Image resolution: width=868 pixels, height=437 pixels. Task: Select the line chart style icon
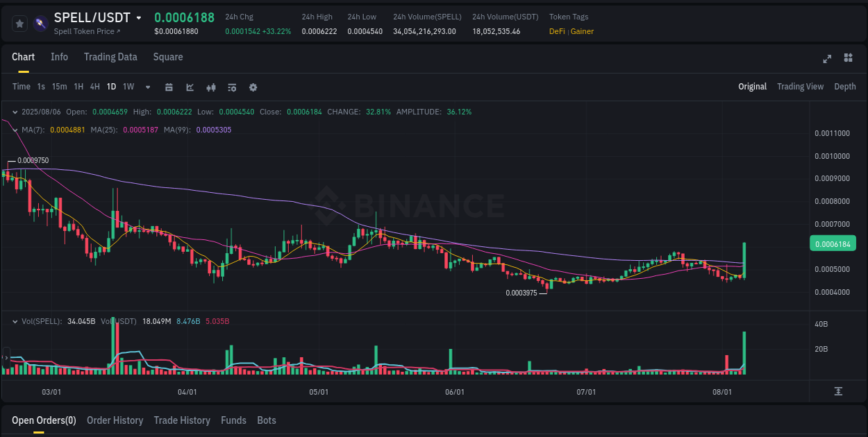coord(190,87)
